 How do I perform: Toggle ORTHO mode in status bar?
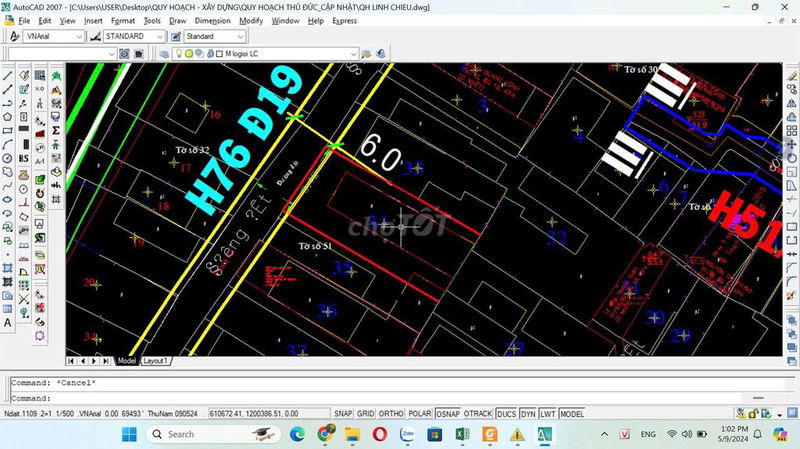tap(392, 413)
